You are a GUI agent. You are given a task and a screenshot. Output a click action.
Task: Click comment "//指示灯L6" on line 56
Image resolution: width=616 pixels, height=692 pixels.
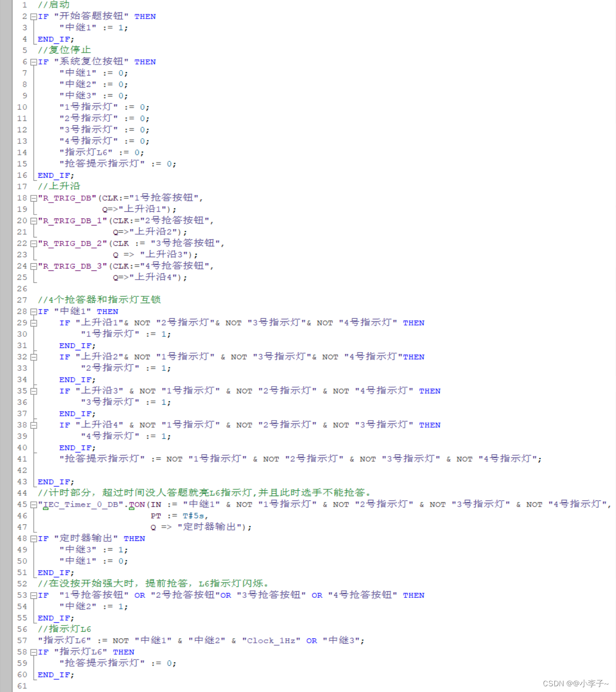(64, 629)
